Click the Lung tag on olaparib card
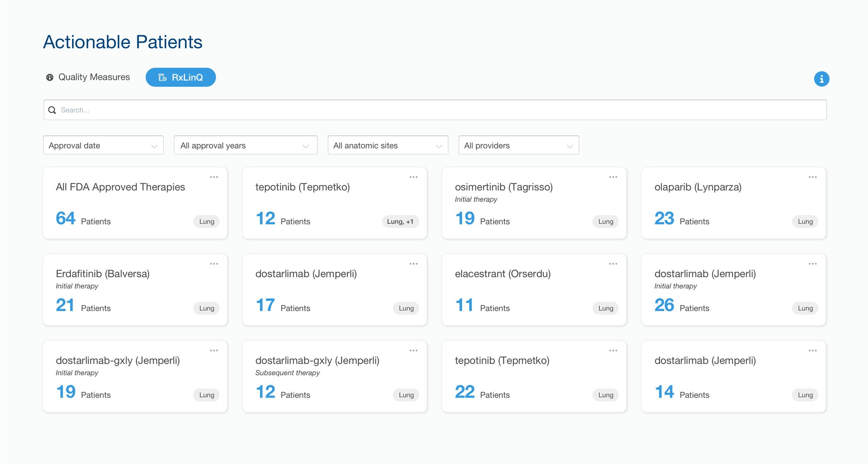Image resolution: width=868 pixels, height=464 pixels. point(805,222)
